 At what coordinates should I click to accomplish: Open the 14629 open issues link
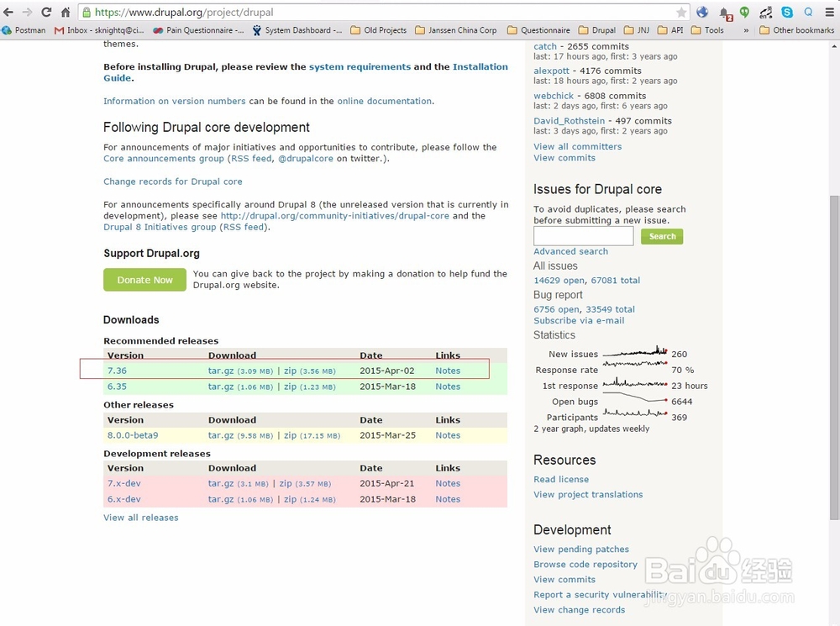tap(559, 281)
